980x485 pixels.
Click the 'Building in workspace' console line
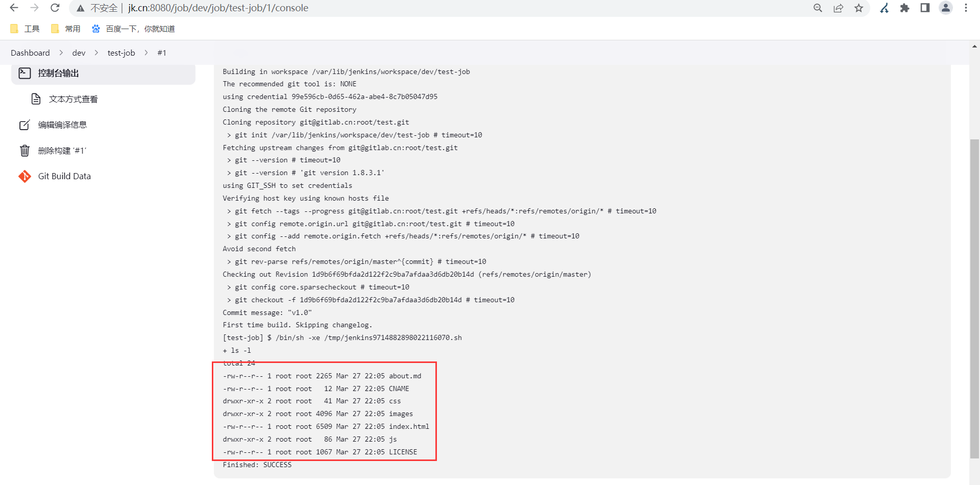point(346,71)
